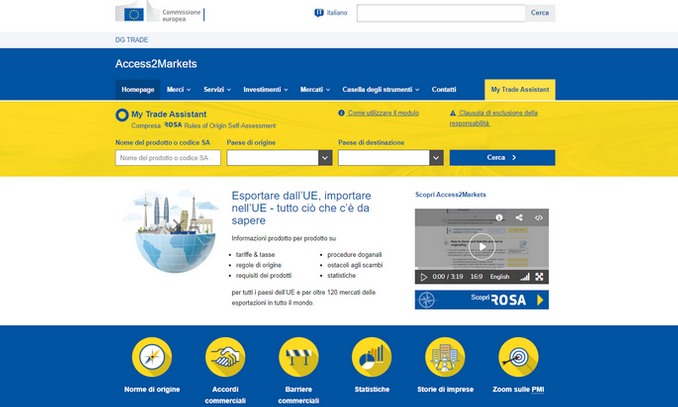This screenshot has width=678, height=407.
Task: Play the video with center play button
Action: pyautogui.click(x=482, y=247)
